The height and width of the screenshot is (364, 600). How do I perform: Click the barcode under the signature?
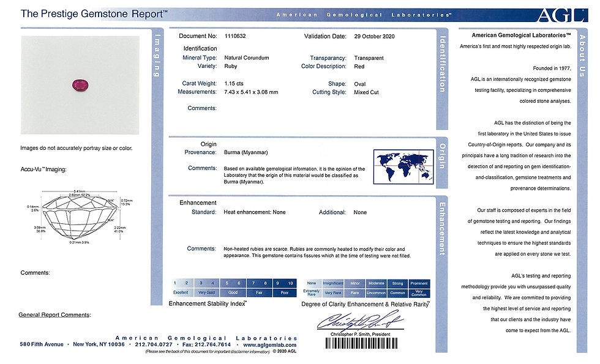pyautogui.click(x=361, y=343)
